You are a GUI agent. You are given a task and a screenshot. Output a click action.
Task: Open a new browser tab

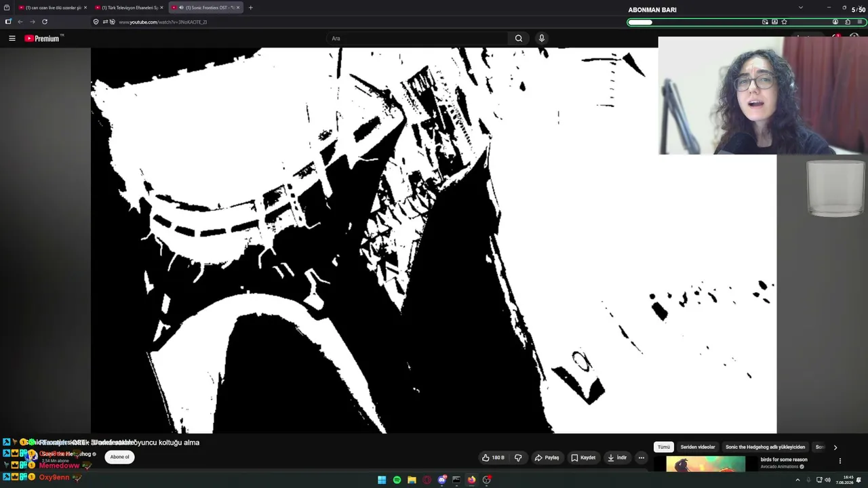tap(250, 7)
